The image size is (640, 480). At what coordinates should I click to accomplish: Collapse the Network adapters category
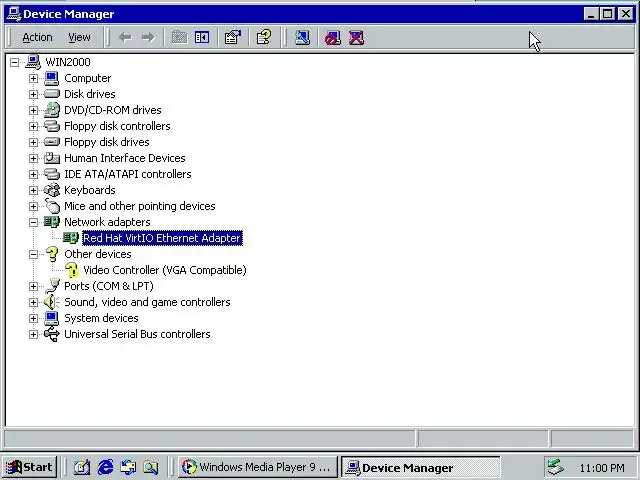tap(33, 222)
